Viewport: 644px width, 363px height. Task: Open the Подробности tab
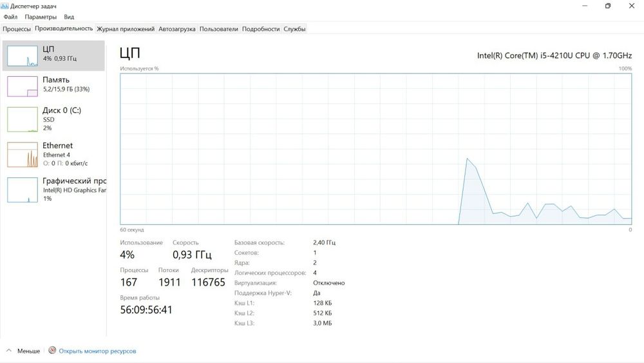[261, 29]
